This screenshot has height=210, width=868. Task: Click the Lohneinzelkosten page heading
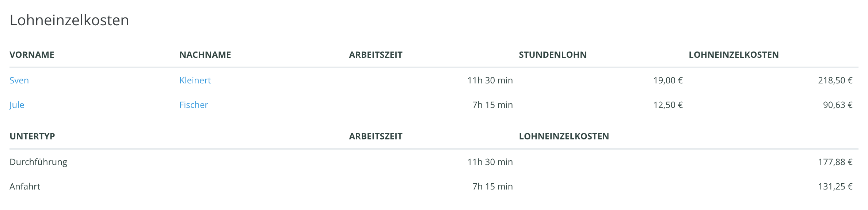69,20
